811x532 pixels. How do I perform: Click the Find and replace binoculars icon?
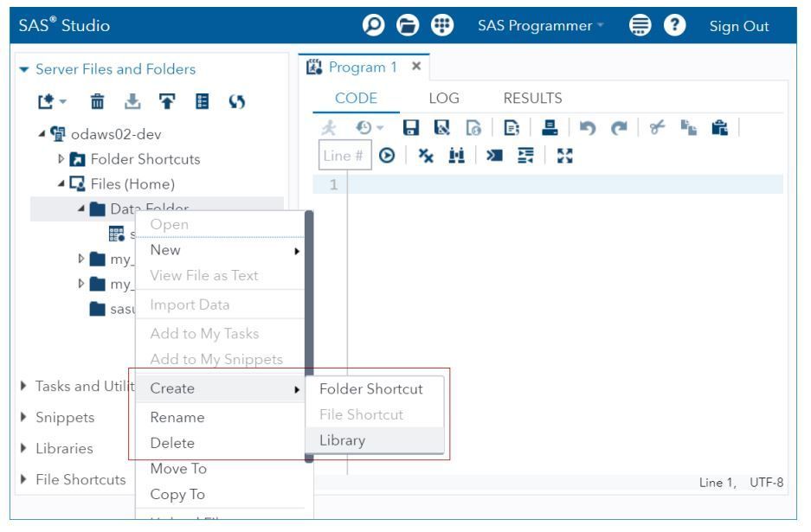point(457,155)
